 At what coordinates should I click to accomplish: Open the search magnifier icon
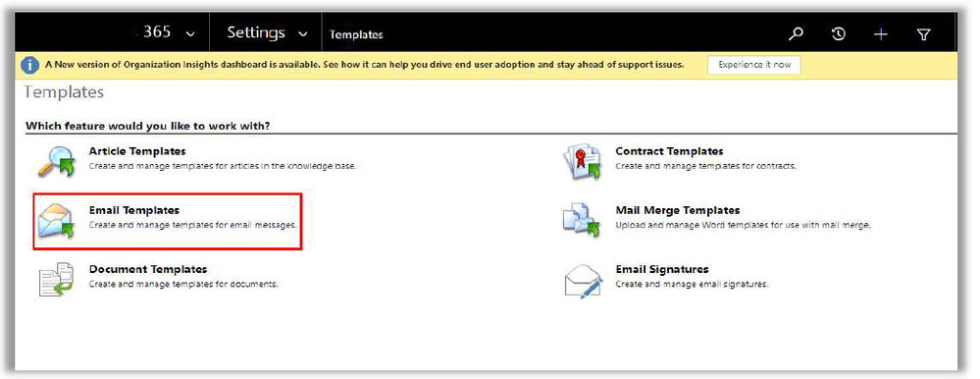tap(796, 34)
